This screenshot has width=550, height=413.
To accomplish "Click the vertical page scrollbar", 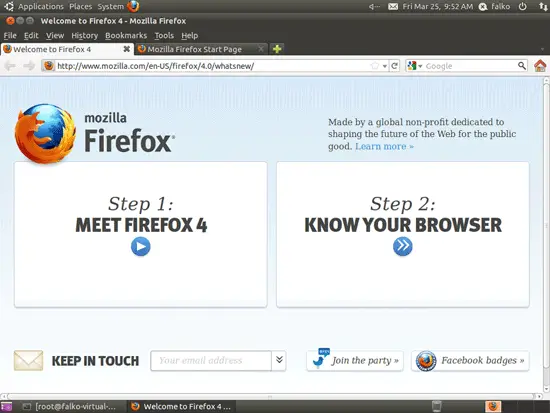I will point(546,225).
